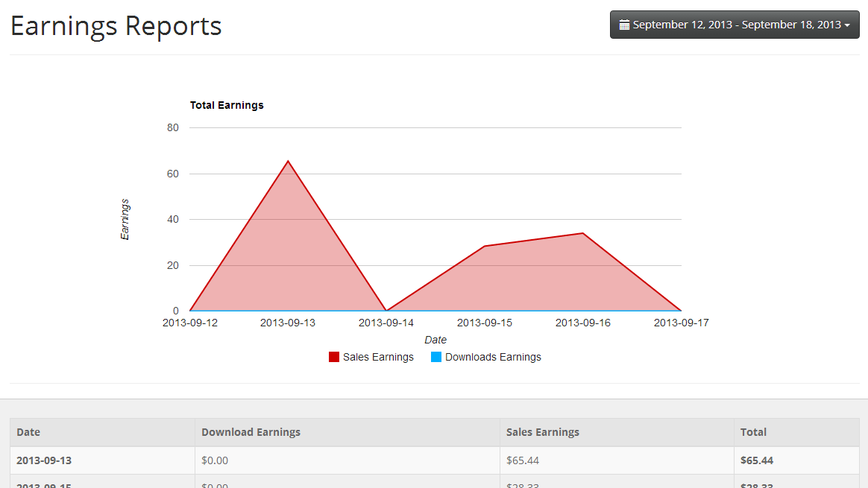Viewport: 868px width, 488px height.
Task: Click the chart data point at 2013-09-15
Action: point(485,246)
